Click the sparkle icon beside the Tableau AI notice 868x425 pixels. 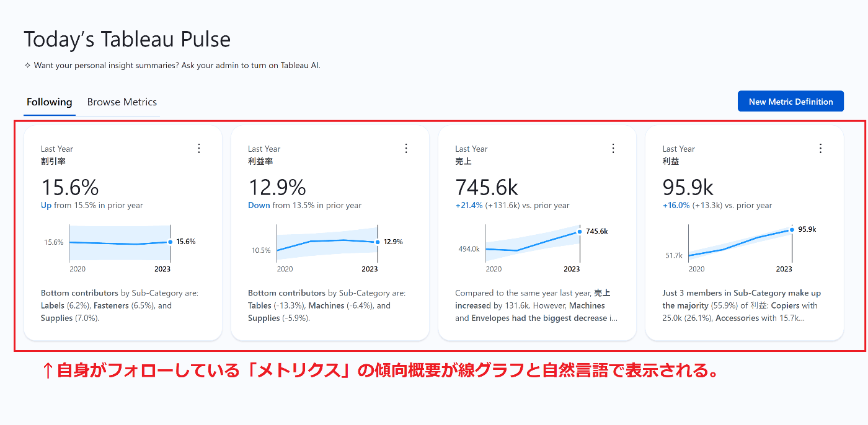pyautogui.click(x=27, y=65)
